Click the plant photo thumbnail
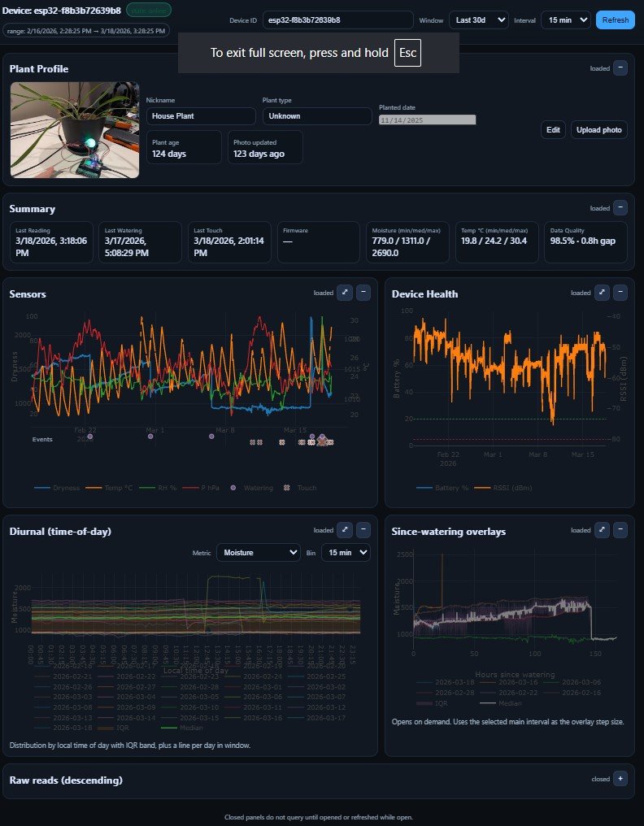Image resolution: width=644 pixels, height=826 pixels. tap(75, 130)
